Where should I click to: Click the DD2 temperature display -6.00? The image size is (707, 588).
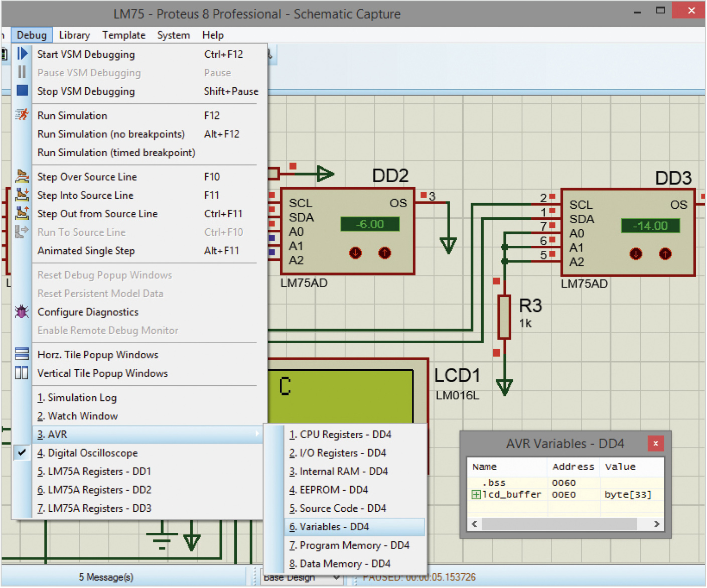coord(370,224)
